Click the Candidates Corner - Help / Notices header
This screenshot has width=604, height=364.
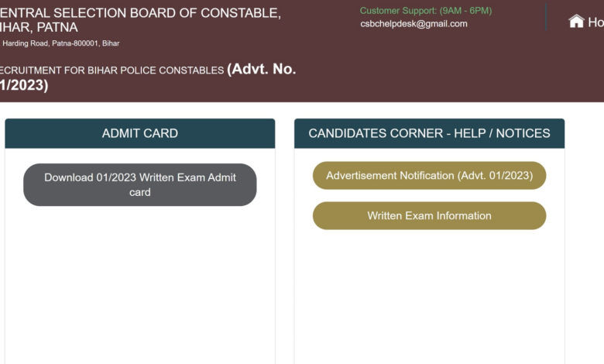pyautogui.click(x=430, y=133)
